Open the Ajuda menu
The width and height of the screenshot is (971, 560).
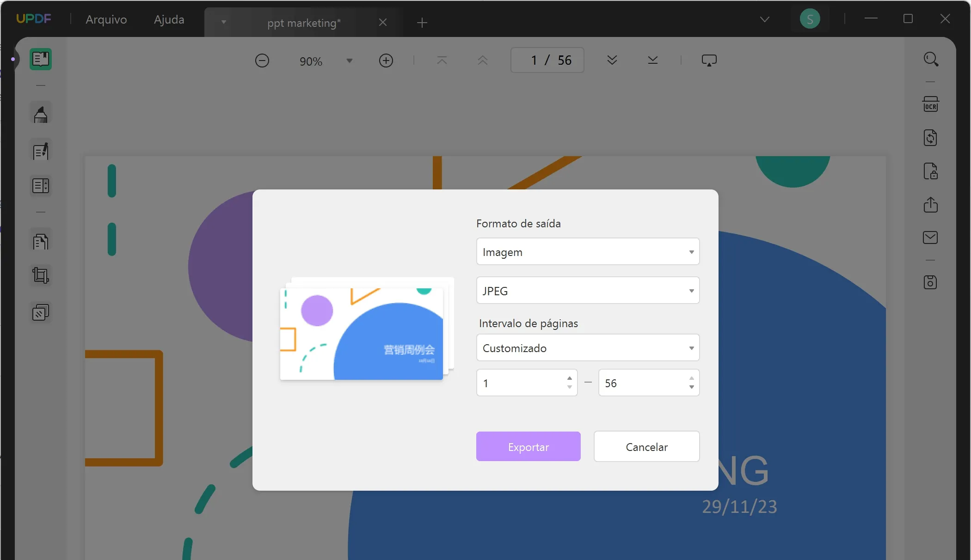click(x=169, y=19)
